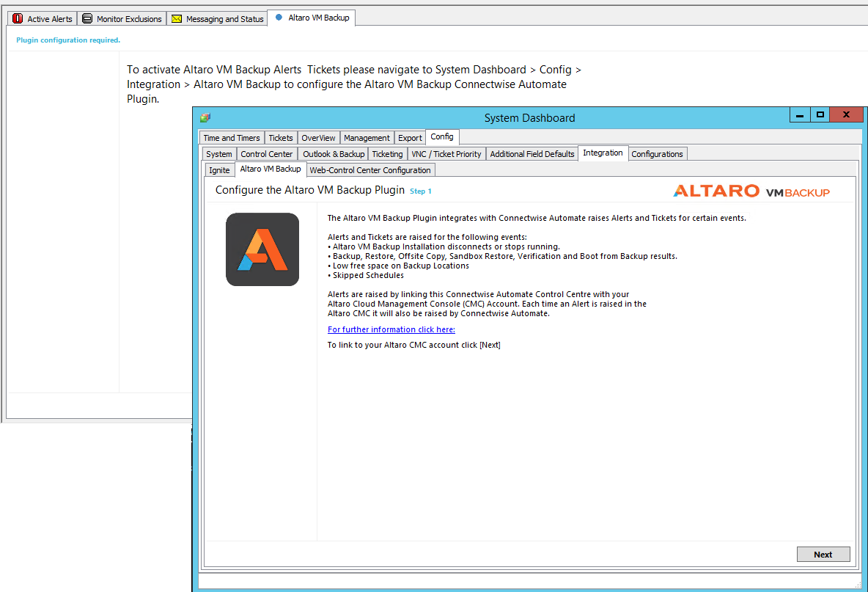Screen dimensions: 868x592
Task: Select the Ignite integration tab
Action: click(x=219, y=169)
